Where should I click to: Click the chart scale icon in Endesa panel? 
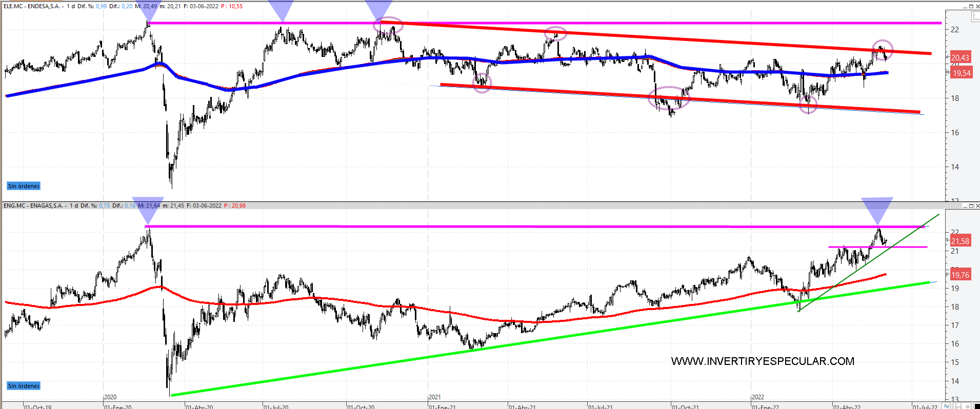[x=975, y=16]
